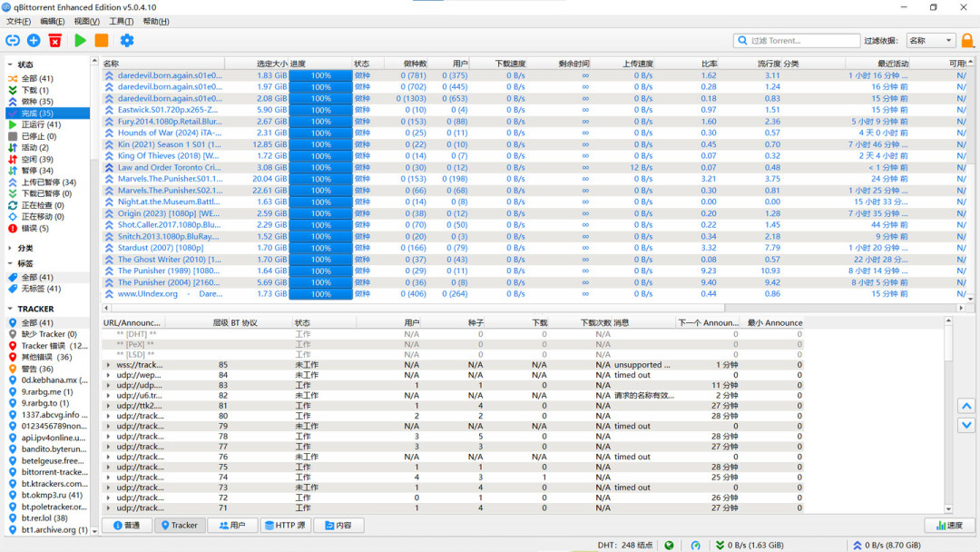Click the add torrent file plus icon

point(34,41)
